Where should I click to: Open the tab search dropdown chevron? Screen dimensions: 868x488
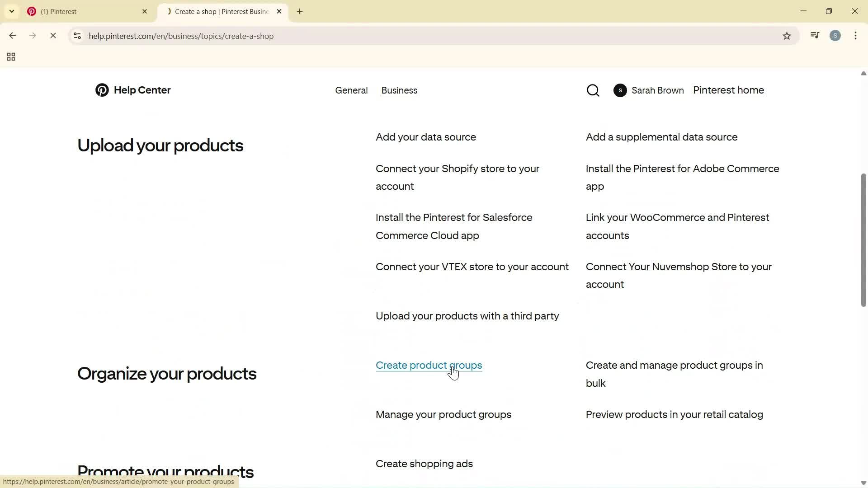11,11
